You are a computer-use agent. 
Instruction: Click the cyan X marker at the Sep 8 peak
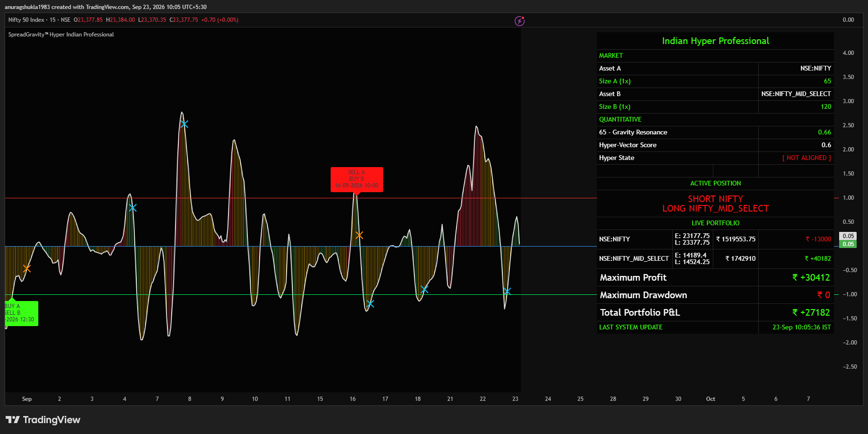pos(184,124)
